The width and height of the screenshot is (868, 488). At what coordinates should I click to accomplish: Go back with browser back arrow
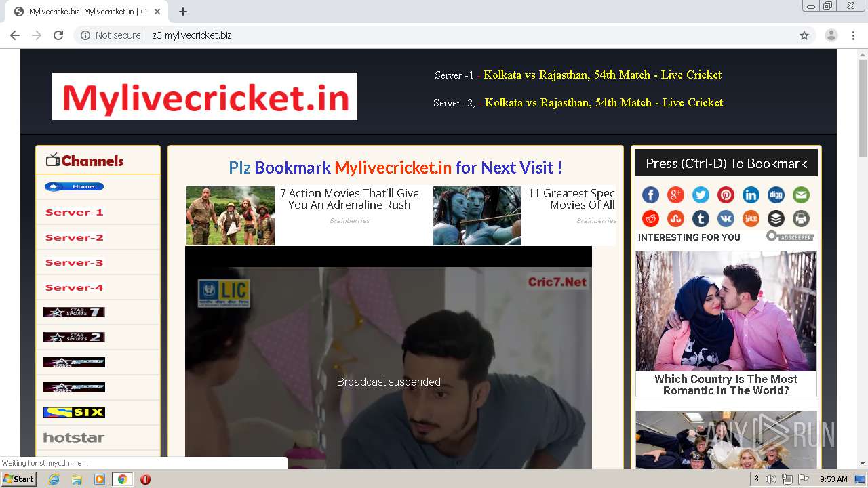[x=15, y=35]
